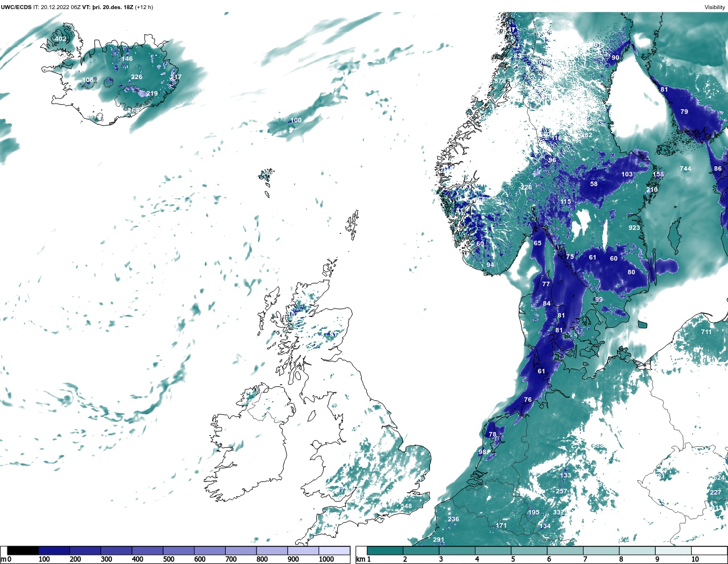Click the '65' value near Oslofjord
The image size is (728, 564).
click(x=537, y=243)
